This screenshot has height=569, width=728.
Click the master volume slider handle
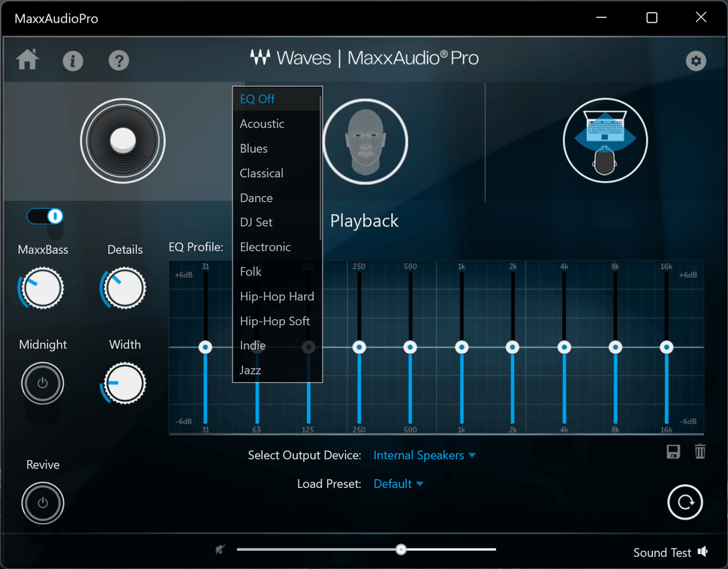tap(401, 549)
